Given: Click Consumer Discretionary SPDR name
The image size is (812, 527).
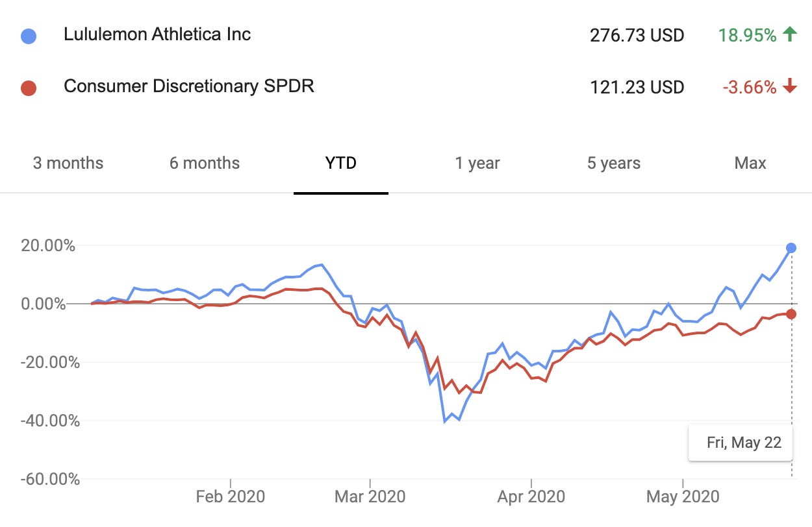Looking at the screenshot, I should pos(189,86).
